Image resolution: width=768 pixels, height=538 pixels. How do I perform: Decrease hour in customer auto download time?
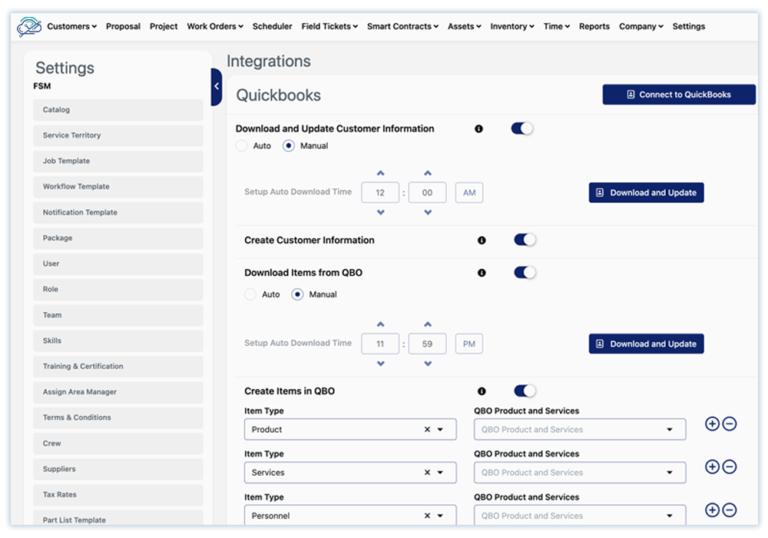tap(381, 212)
